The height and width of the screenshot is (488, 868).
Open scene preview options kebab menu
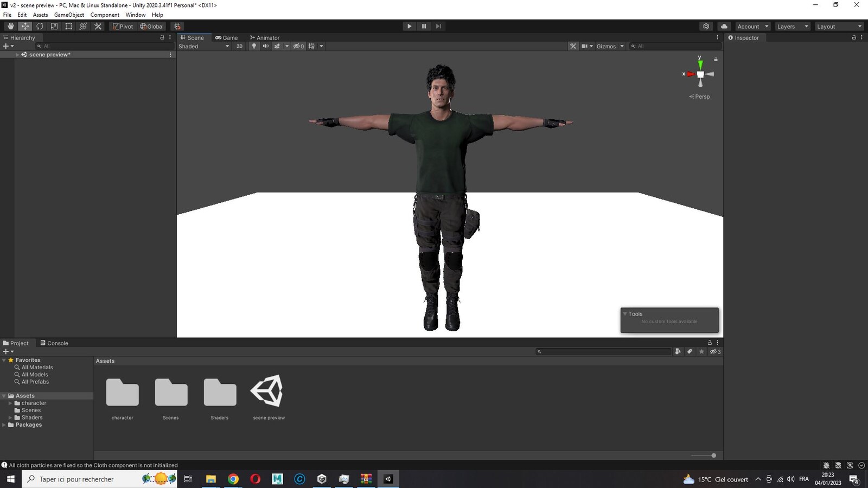[170, 55]
